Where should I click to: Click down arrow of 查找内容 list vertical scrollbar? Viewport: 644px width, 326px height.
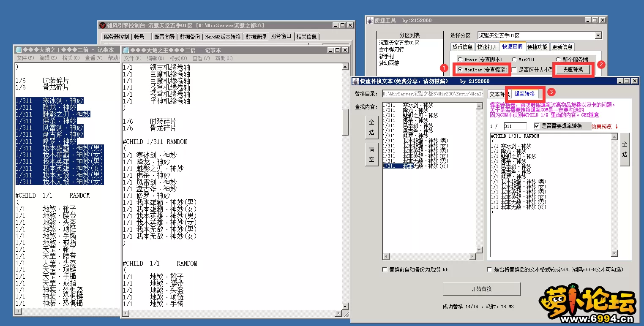pos(479,250)
